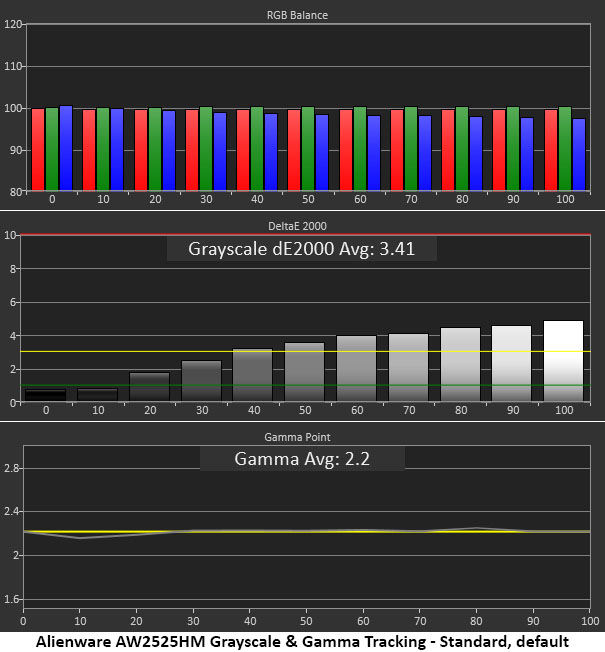Click the 6 label on DeltaE vertical axis
The width and height of the screenshot is (605, 652).
coord(13,302)
